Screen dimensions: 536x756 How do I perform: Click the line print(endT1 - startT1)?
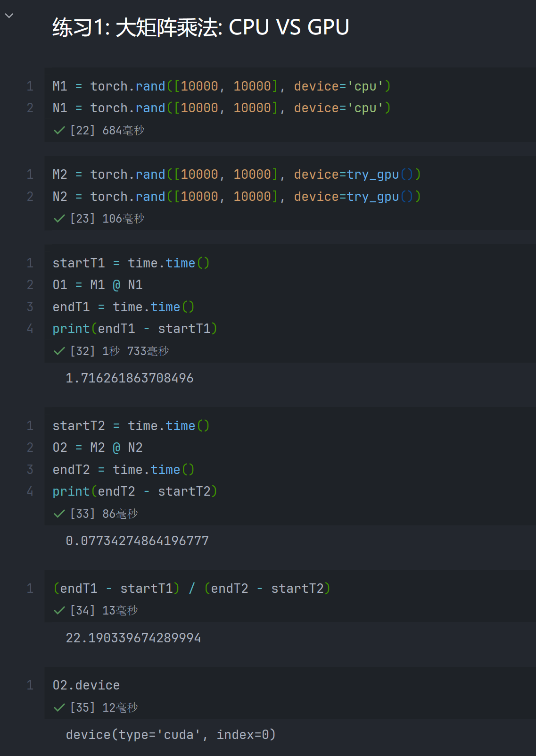(135, 329)
